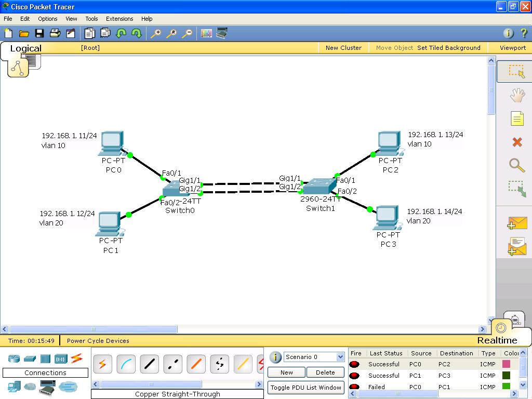This screenshot has width=532, height=399.
Task: Choose the Add Complex PDU envelope
Action: click(x=517, y=246)
